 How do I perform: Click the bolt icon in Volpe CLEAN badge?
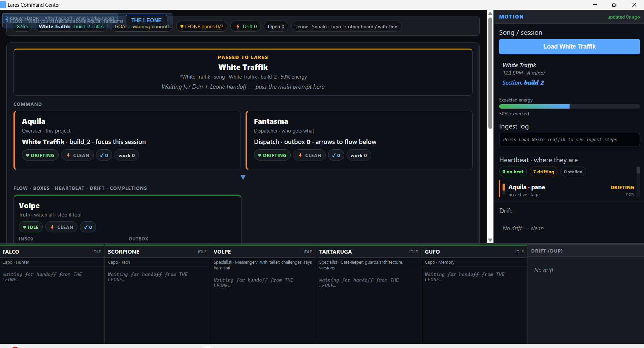click(52, 227)
